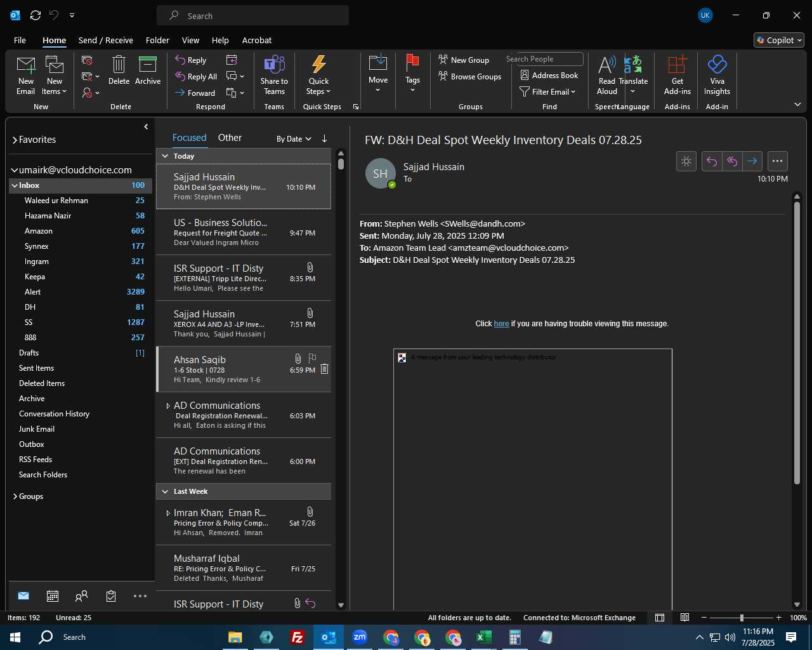The image size is (812, 650).
Task: Switch to Normal view in status bar
Action: pyautogui.click(x=660, y=618)
